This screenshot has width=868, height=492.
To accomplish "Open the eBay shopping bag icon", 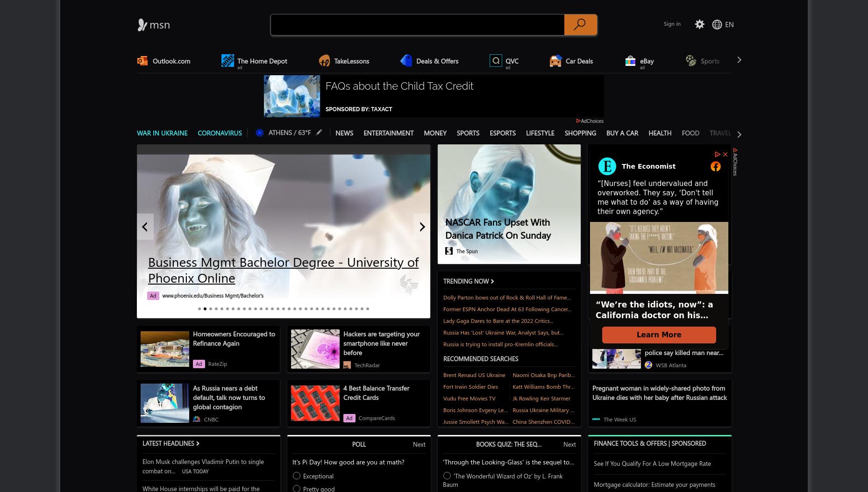I will 630,61.
